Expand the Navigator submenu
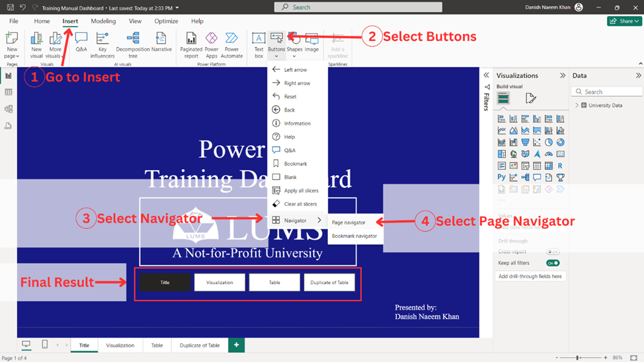This screenshot has width=644, height=362. pos(298,221)
